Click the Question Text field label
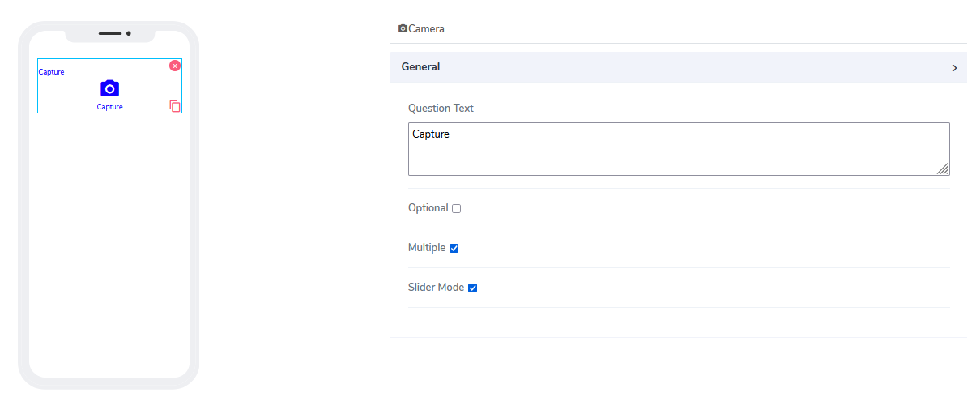Image resolution: width=980 pixels, height=397 pixels. pos(441,109)
